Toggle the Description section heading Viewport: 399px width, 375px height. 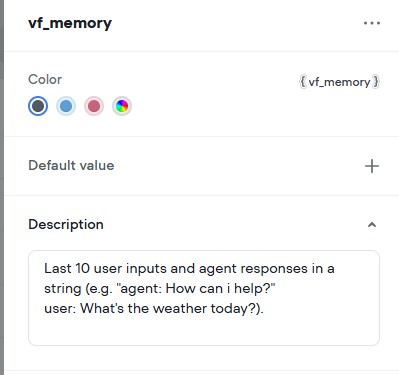[x=66, y=224]
